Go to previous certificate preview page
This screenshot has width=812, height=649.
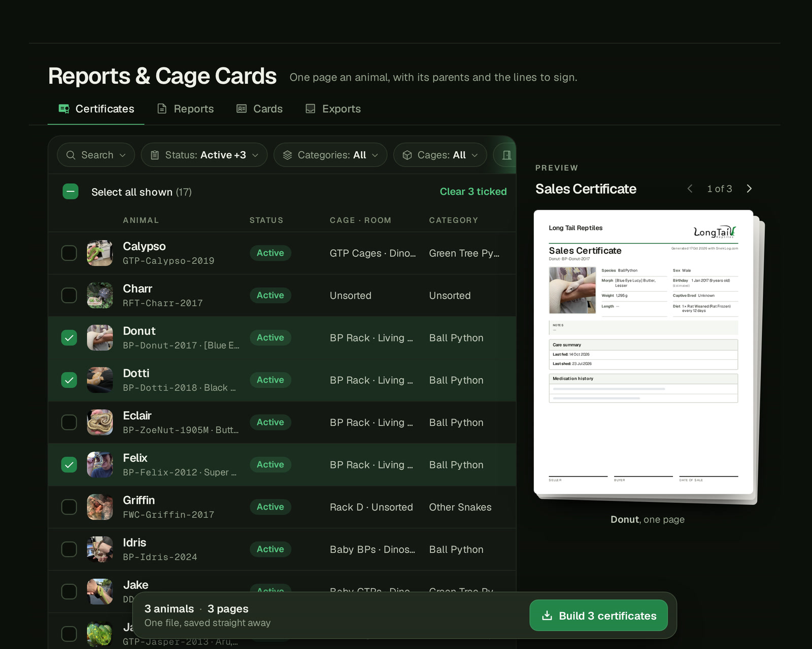pos(690,189)
